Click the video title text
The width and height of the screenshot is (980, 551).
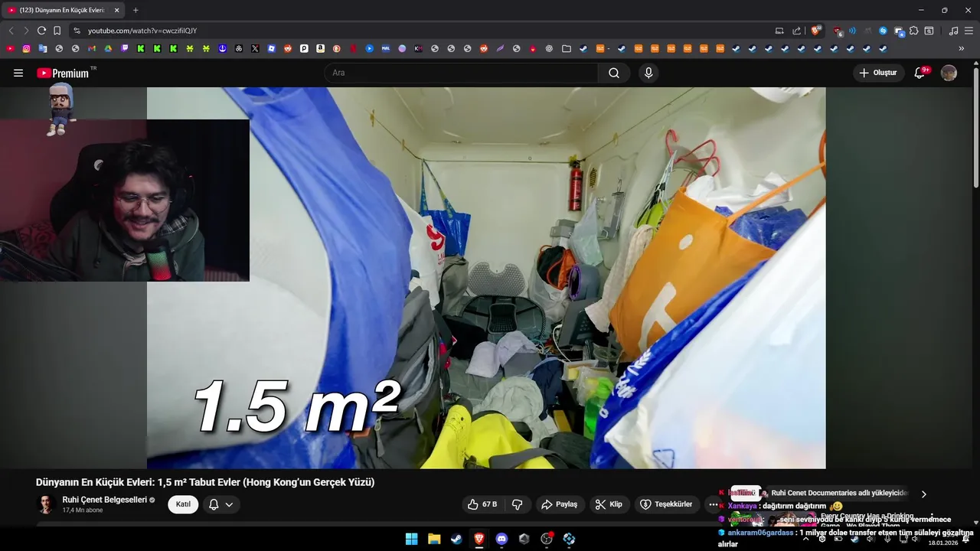pos(205,482)
